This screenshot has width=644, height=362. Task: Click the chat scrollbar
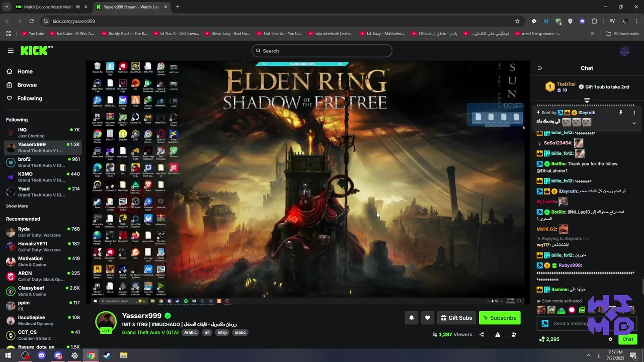(x=642, y=287)
